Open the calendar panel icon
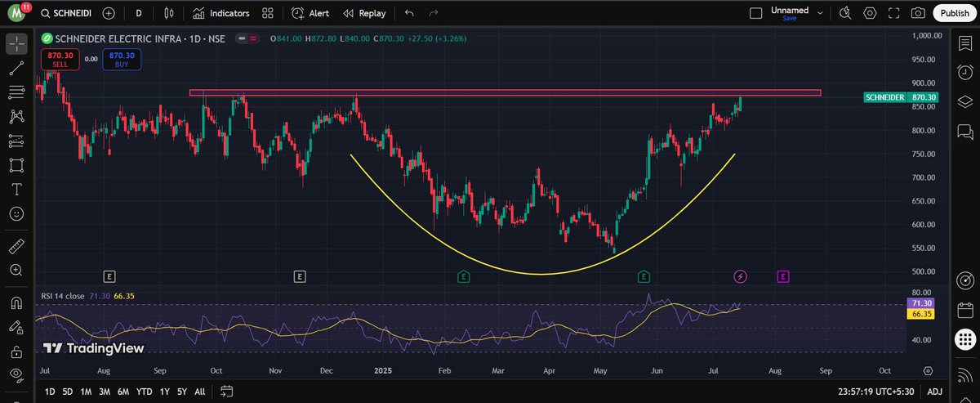980x403 pixels. [x=964, y=310]
